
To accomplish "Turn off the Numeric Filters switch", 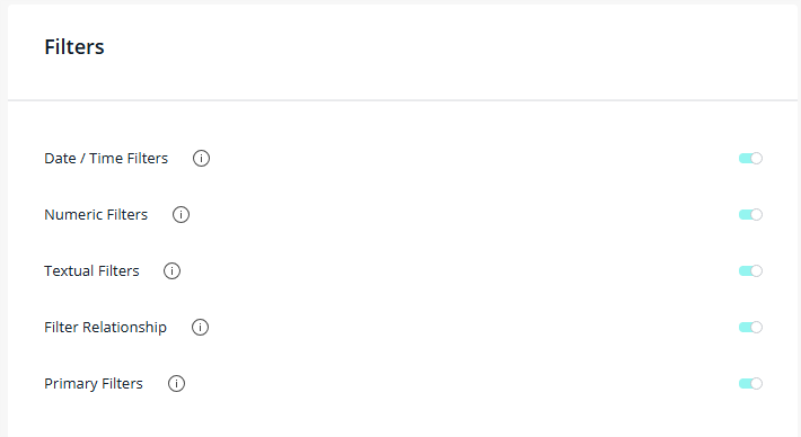I will click(x=750, y=214).
